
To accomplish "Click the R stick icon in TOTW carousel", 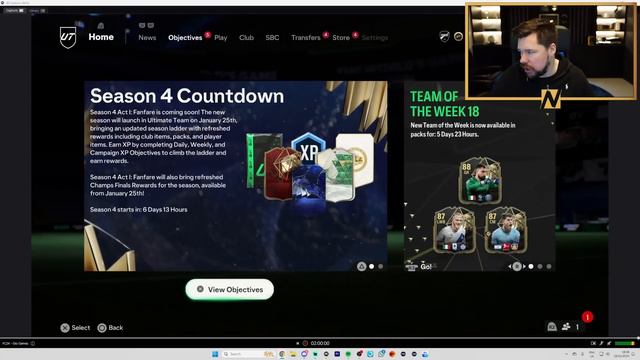I will pos(517,267).
